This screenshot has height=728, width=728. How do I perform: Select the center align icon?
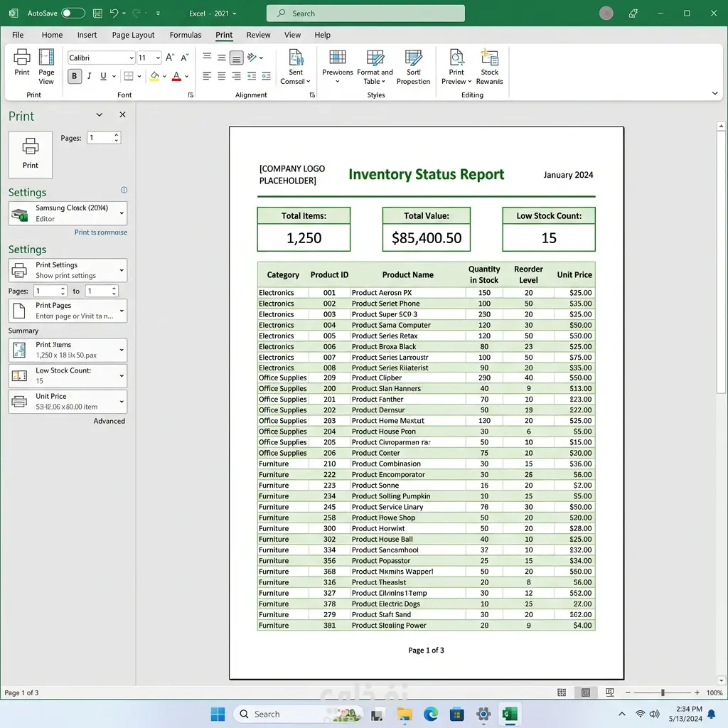[222, 77]
